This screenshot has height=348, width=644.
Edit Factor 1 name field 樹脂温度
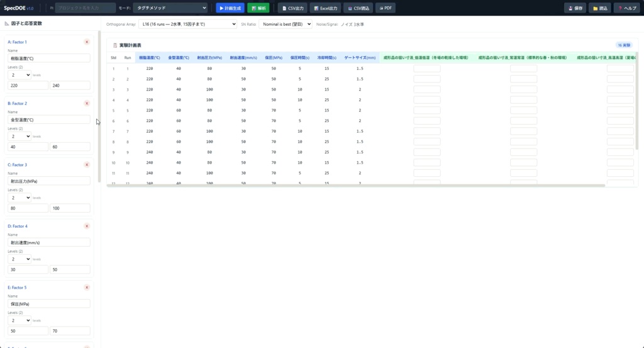(49, 59)
